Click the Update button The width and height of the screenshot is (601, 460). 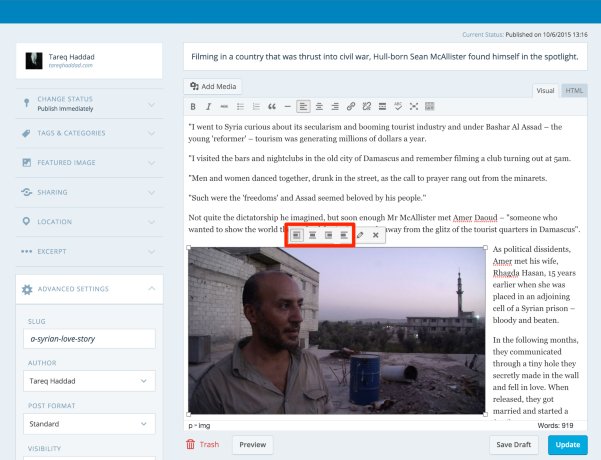(568, 445)
